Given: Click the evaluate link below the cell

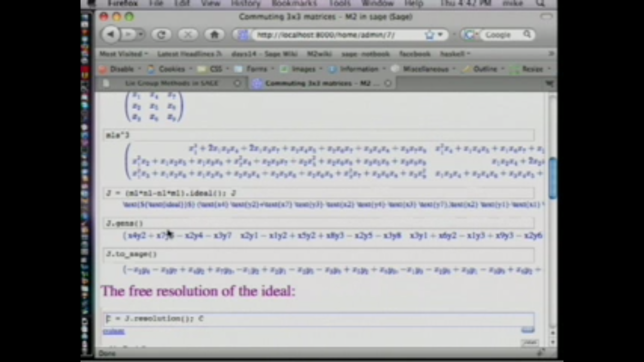Looking at the screenshot, I should [114, 331].
